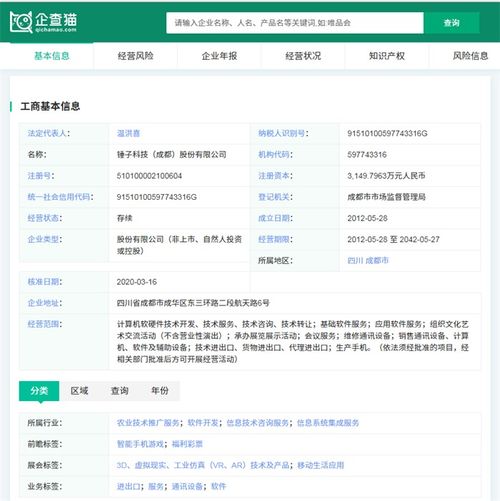
Task: Click the 注册资本 label link
Action: (274, 176)
